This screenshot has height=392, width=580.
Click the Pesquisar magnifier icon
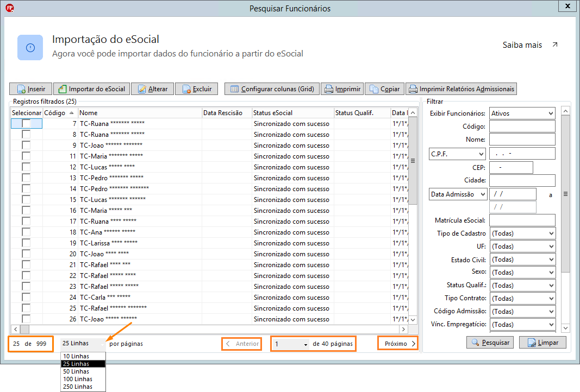475,343
